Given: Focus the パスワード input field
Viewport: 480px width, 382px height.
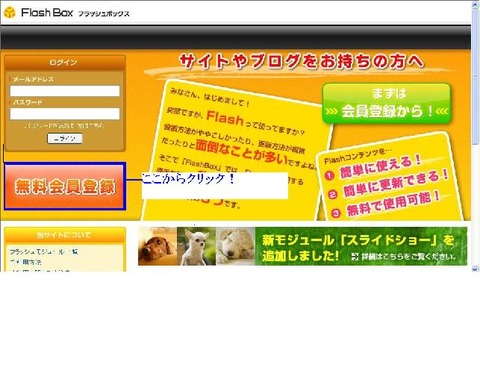Looking at the screenshot, I should [x=65, y=114].
